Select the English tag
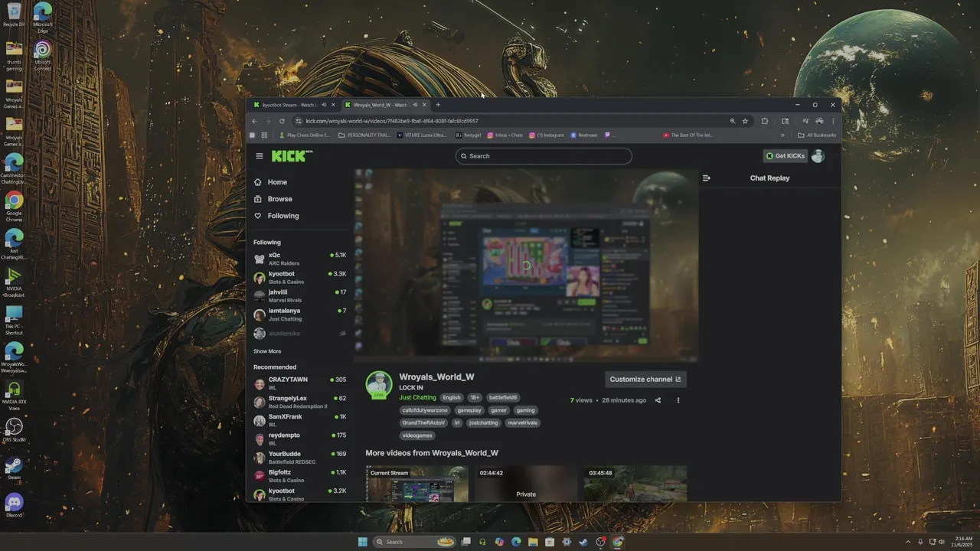 point(452,398)
